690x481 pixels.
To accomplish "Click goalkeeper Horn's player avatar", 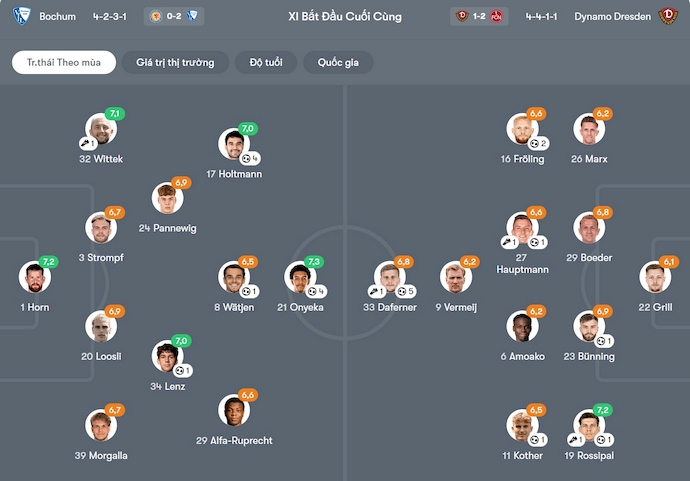I will [x=34, y=278].
